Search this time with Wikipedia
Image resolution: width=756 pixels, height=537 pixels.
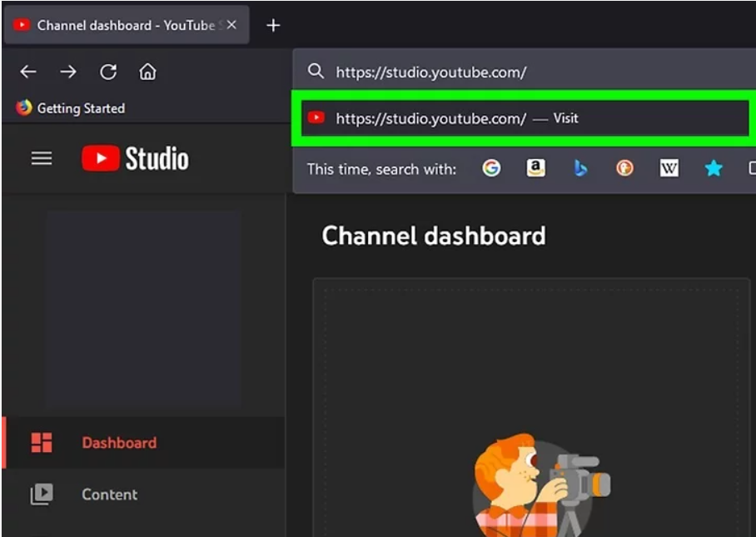669,168
